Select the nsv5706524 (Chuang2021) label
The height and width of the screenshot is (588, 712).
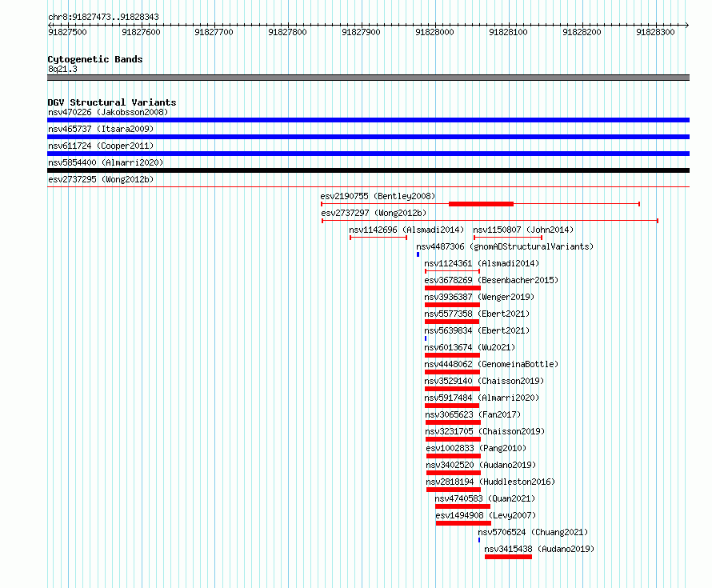click(533, 532)
